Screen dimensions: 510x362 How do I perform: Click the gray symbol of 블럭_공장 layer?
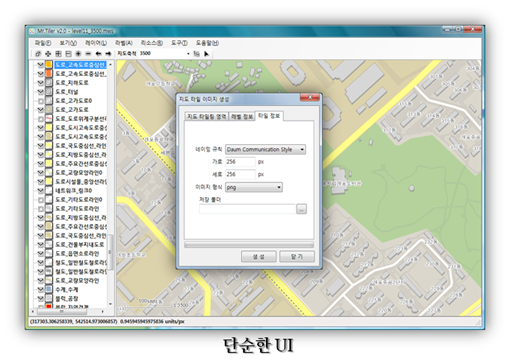point(49,298)
